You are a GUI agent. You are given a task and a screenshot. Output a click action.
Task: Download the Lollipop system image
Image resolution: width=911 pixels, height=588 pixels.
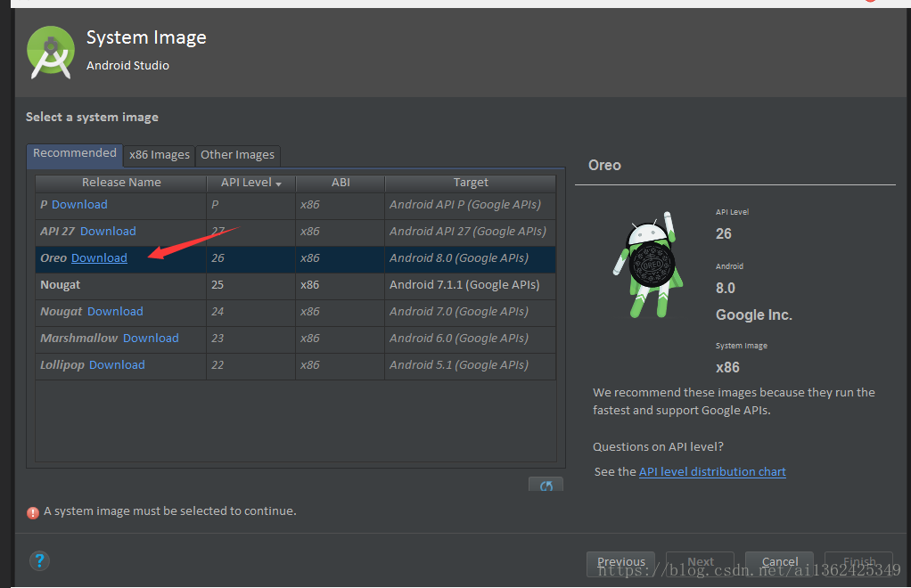click(x=117, y=364)
